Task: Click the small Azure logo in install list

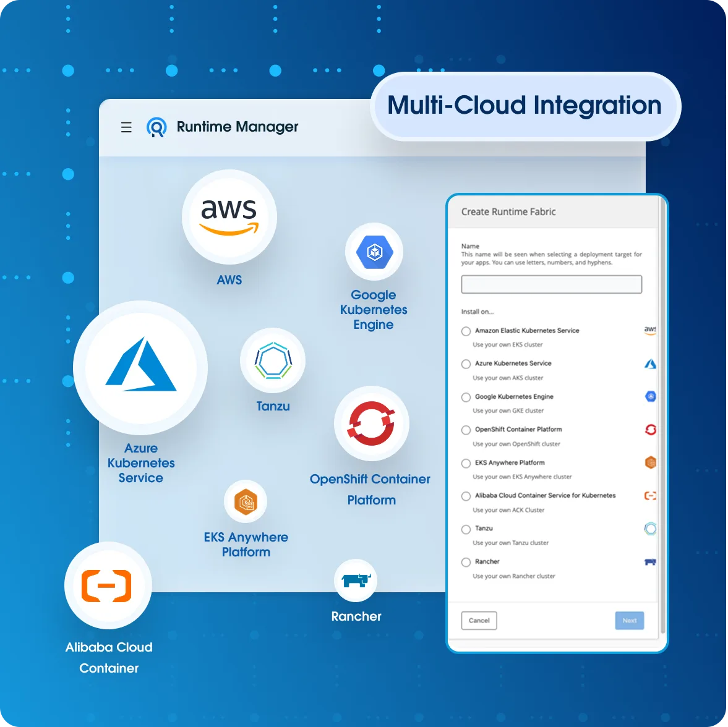Action: [651, 364]
